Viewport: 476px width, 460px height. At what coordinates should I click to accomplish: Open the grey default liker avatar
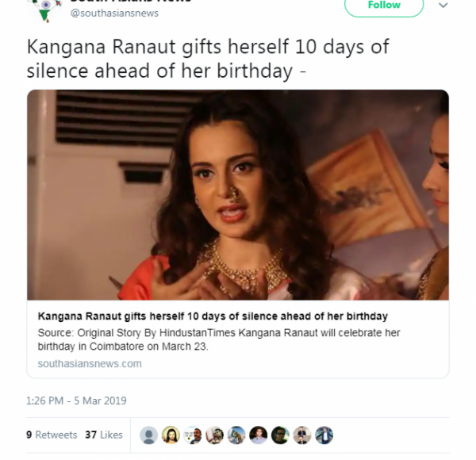point(148,435)
